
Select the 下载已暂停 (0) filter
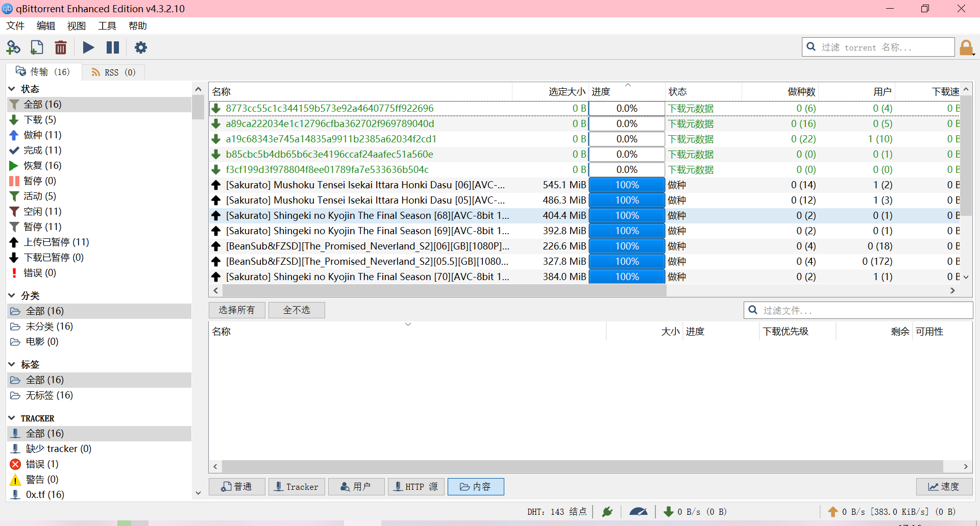coord(100,258)
